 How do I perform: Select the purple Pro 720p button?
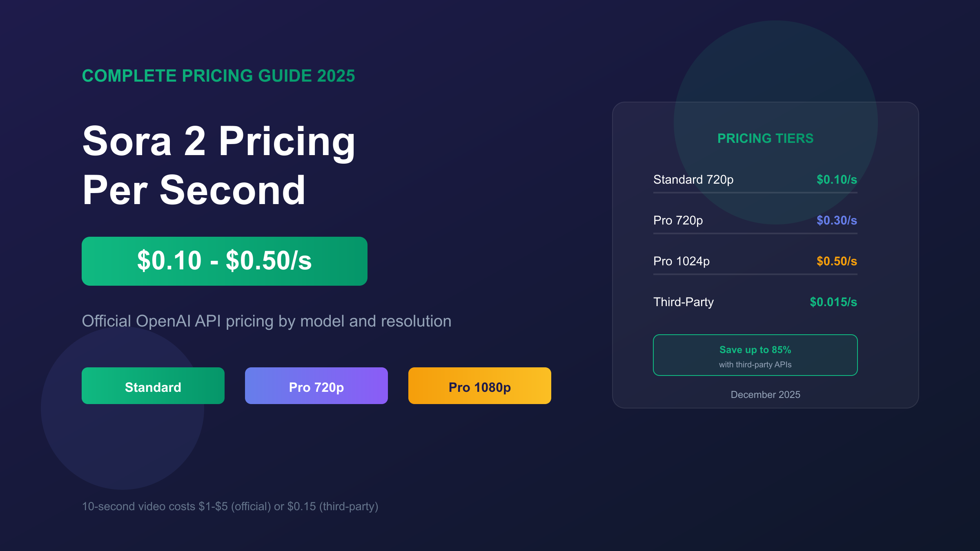tap(316, 386)
